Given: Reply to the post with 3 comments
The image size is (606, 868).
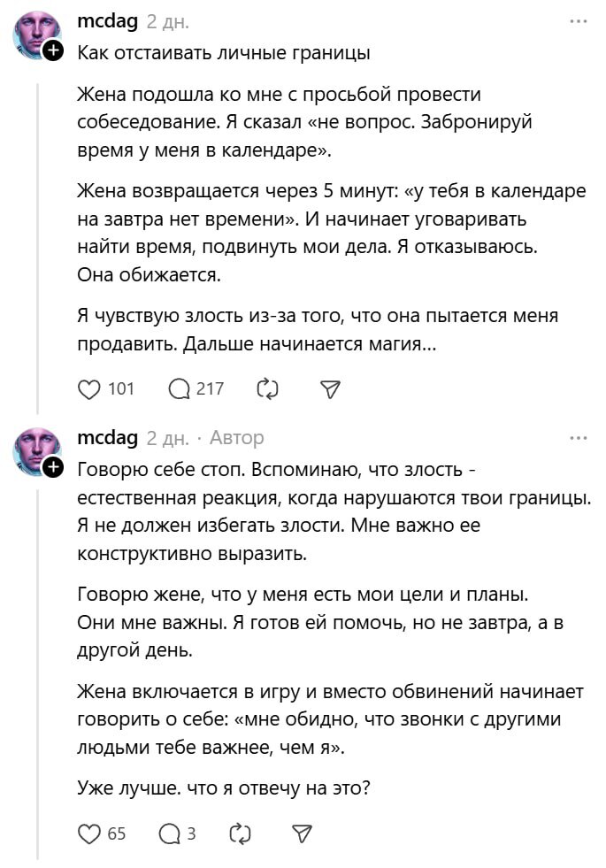Looking at the screenshot, I should point(168,833).
